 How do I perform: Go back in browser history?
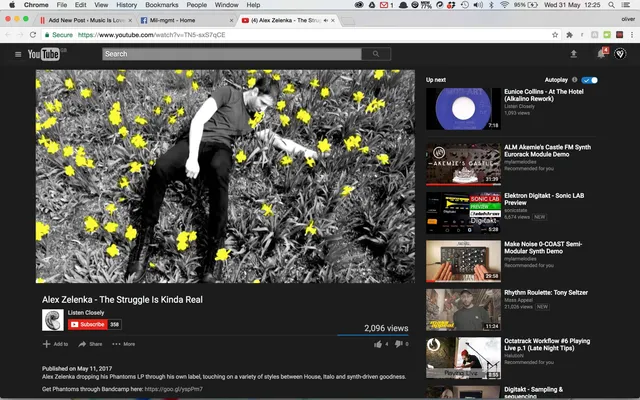click(x=8, y=35)
